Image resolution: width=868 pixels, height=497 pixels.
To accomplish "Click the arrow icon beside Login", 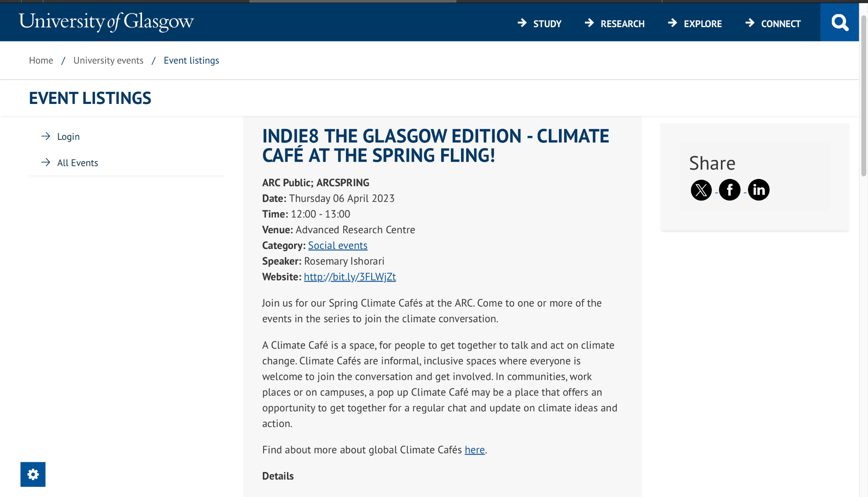I will pos(46,136).
